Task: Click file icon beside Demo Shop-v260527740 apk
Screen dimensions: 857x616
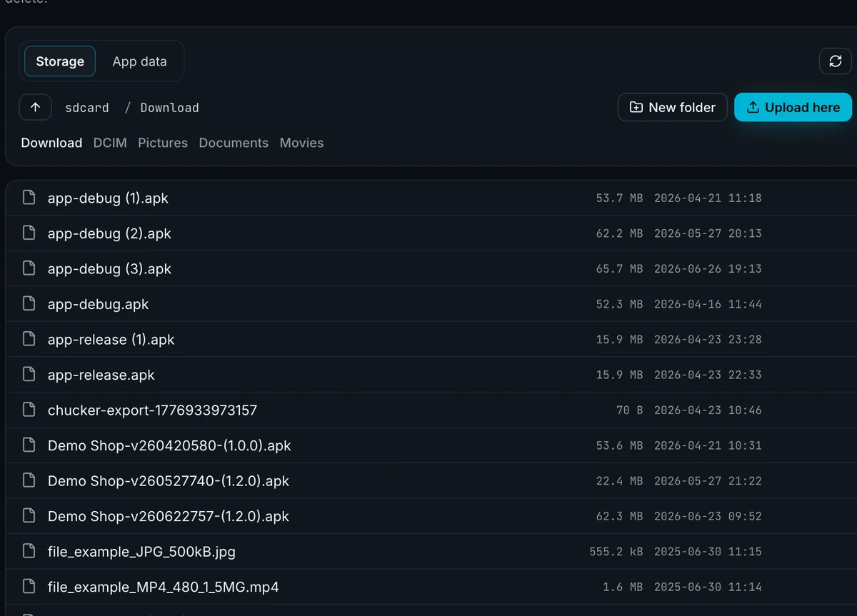Action: coord(29,480)
